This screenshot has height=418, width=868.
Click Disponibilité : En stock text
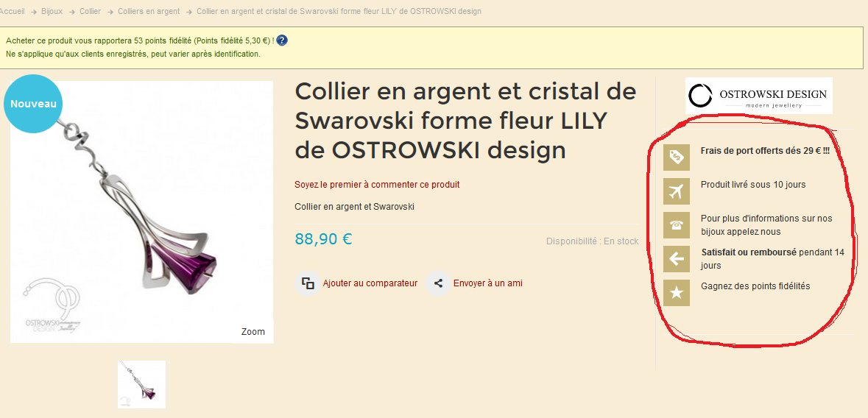coord(593,241)
